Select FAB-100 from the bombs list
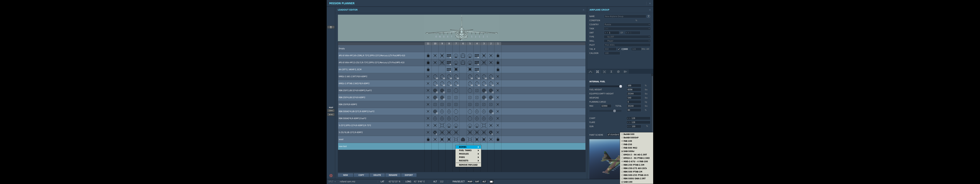Image resolution: width=980 pixels, height=184 pixels. pos(636,141)
